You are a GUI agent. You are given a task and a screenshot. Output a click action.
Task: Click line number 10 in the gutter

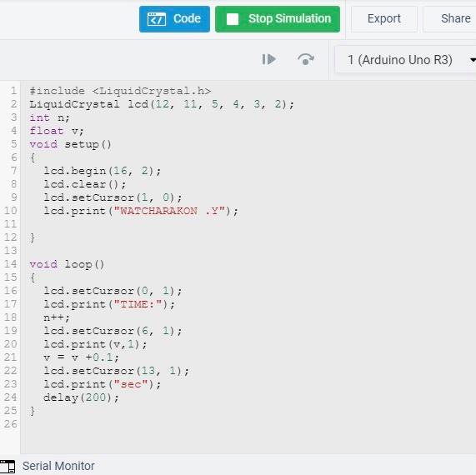pos(10,211)
